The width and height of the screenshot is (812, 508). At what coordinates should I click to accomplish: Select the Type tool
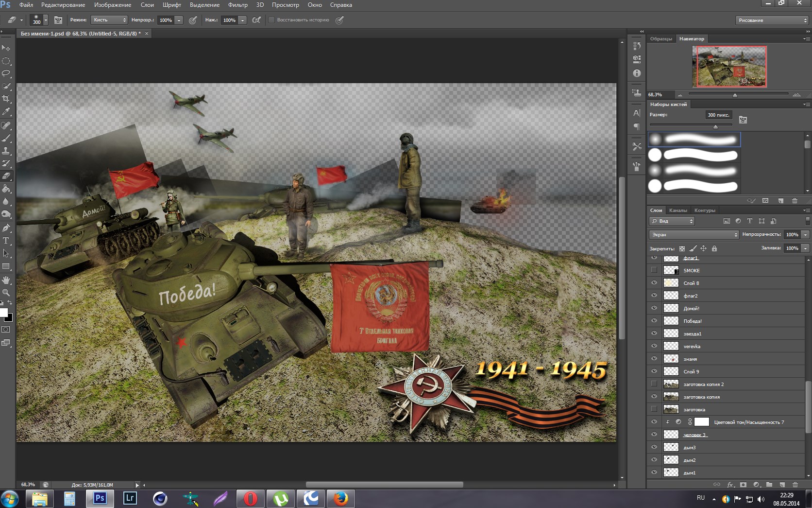pos(6,241)
